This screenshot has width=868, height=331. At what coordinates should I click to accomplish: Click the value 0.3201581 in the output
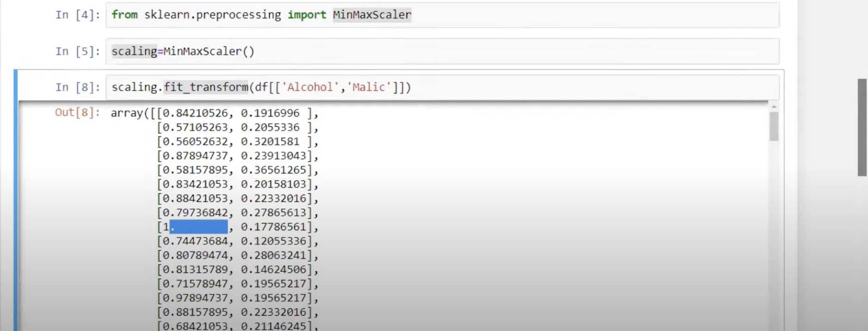(x=270, y=142)
